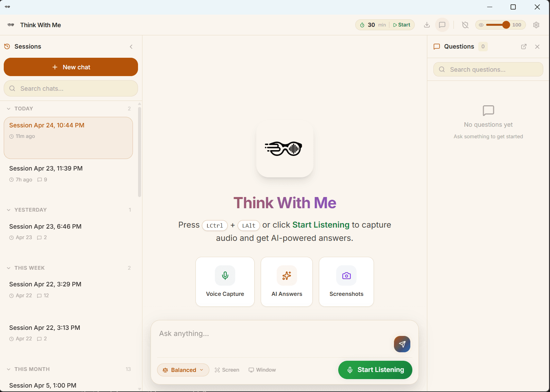Focus the Search questions field
The width and height of the screenshot is (550, 392).
pyautogui.click(x=488, y=69)
